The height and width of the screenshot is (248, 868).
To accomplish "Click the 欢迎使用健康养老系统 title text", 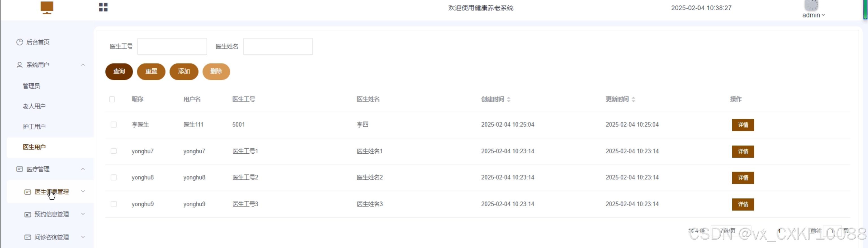I will (x=480, y=8).
